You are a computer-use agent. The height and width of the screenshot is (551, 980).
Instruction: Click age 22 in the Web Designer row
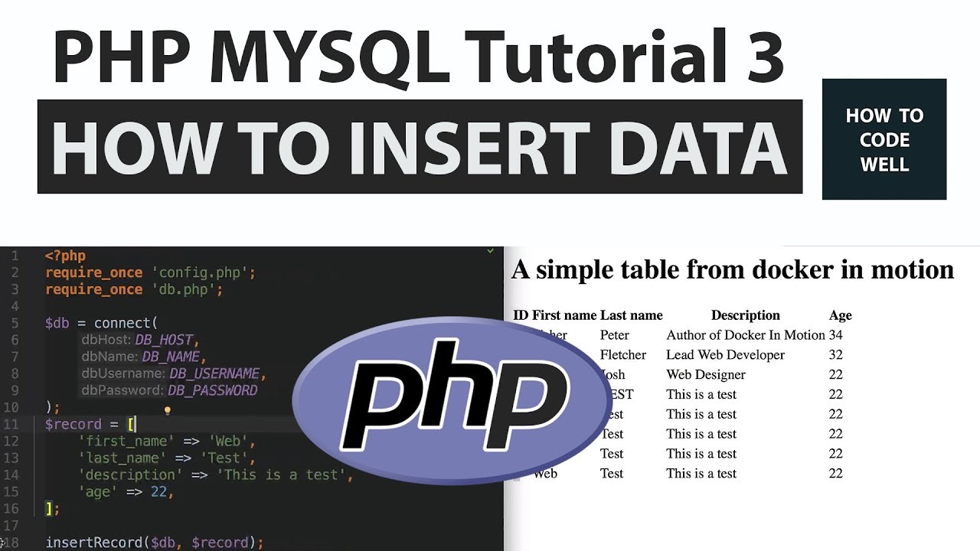pos(836,375)
